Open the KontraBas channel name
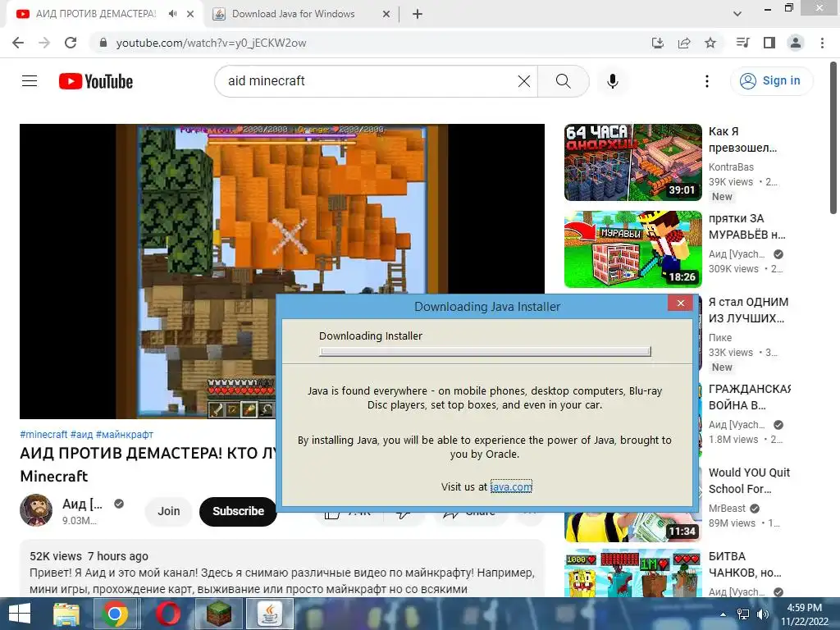This screenshot has height=630, width=840. (x=731, y=167)
